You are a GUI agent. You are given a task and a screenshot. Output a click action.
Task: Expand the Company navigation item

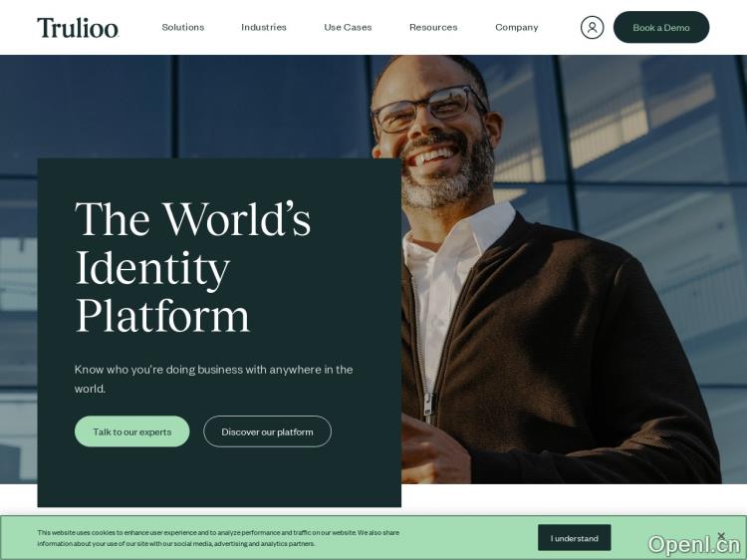pos(516,27)
